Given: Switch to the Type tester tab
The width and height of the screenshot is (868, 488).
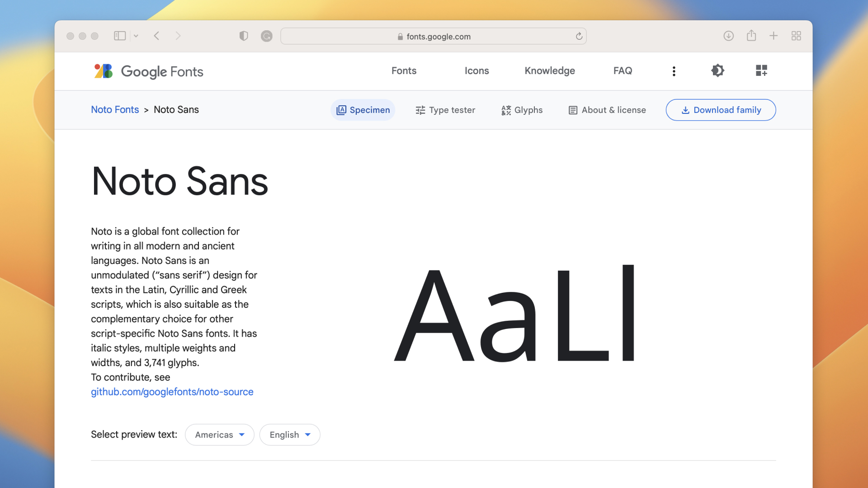Looking at the screenshot, I should (445, 110).
